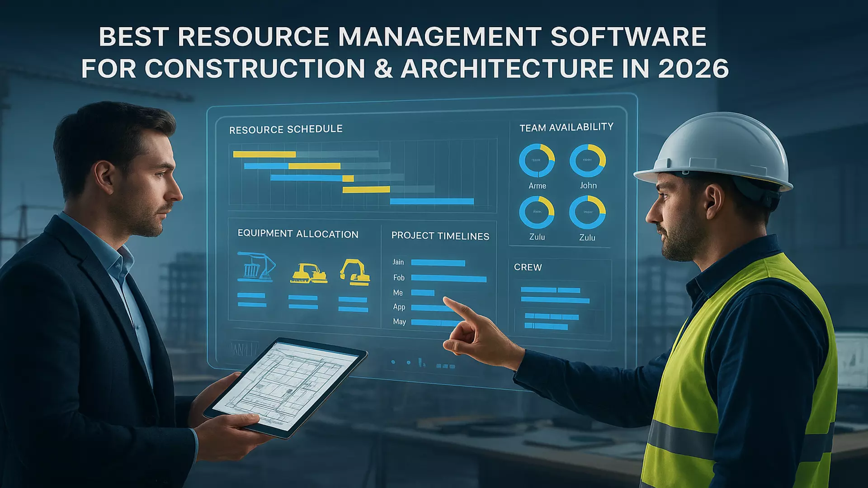
Task: Click Arme's availability donut chart
Action: 538,160
